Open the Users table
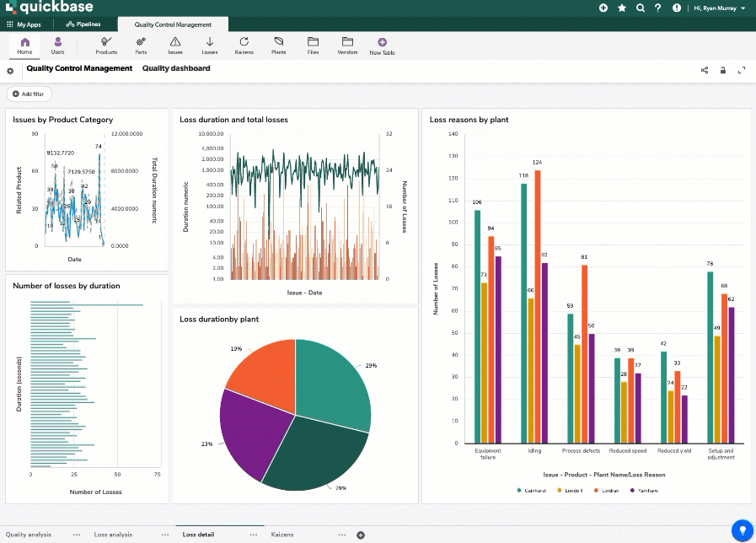Viewport: 756px width, 543px height. [x=58, y=46]
